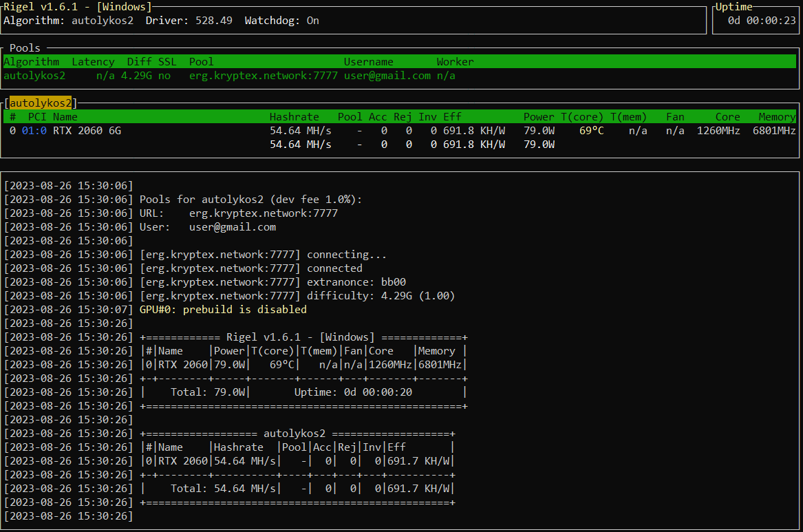Click the "4.29G" difficulty value in the Pools row
The height and width of the screenshot is (532, 803).
point(136,76)
